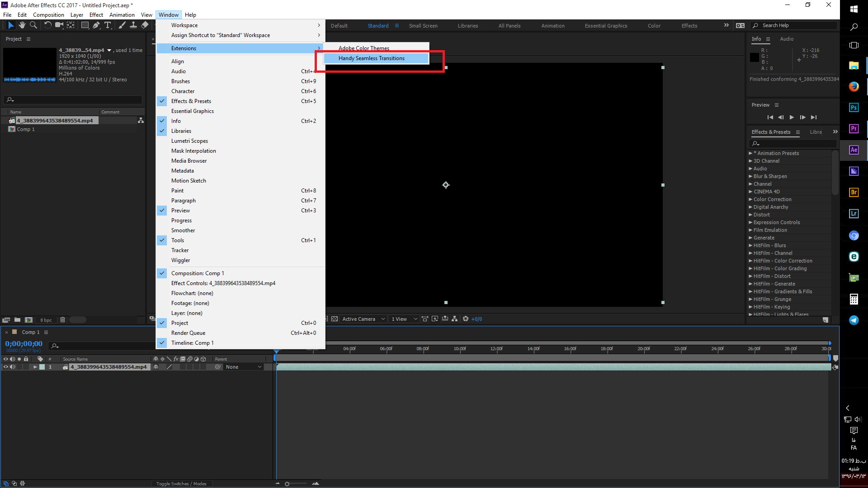
Task: Click the 8 bpc color depth button
Action: click(x=46, y=320)
